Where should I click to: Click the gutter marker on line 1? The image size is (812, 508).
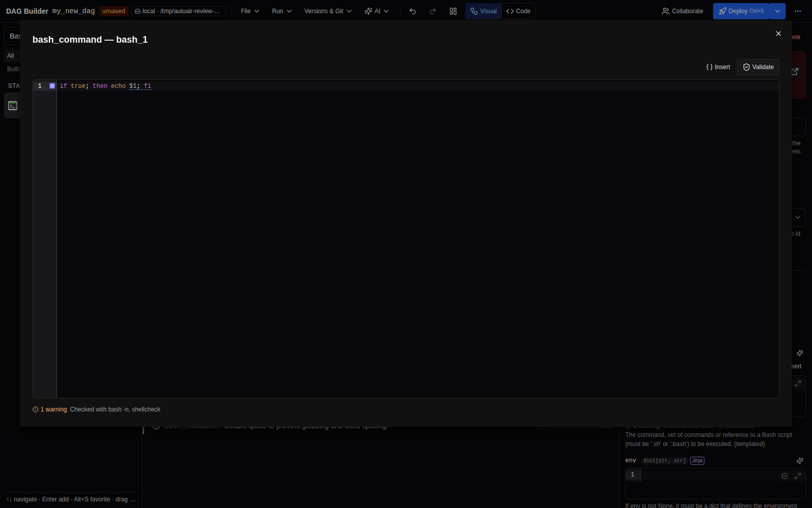[52, 86]
